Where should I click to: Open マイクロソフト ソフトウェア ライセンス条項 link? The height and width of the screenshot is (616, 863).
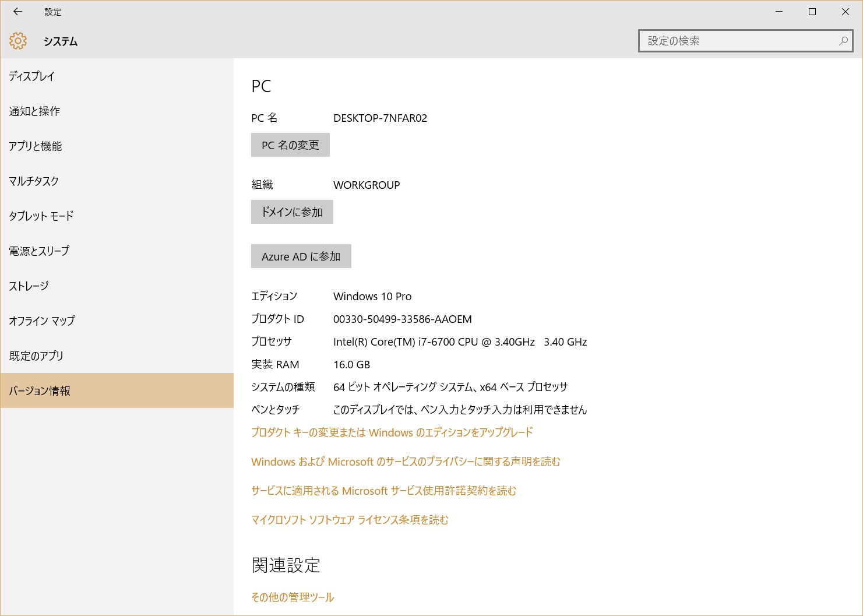[350, 520]
